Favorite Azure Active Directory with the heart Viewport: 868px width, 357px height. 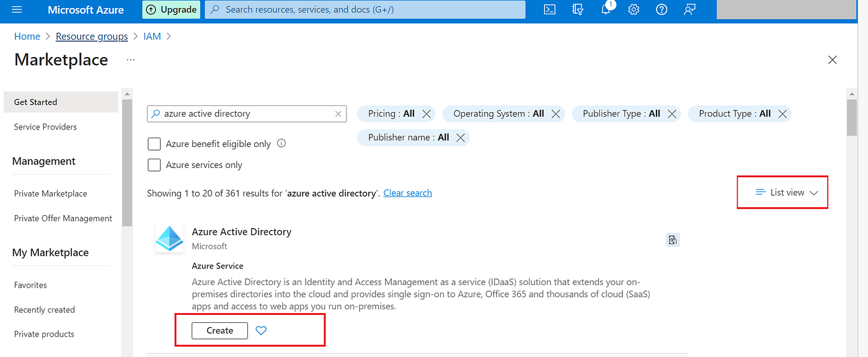[261, 331]
